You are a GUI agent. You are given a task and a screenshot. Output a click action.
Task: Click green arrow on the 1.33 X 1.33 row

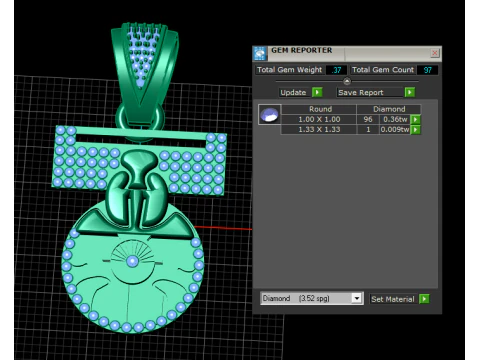point(416,129)
